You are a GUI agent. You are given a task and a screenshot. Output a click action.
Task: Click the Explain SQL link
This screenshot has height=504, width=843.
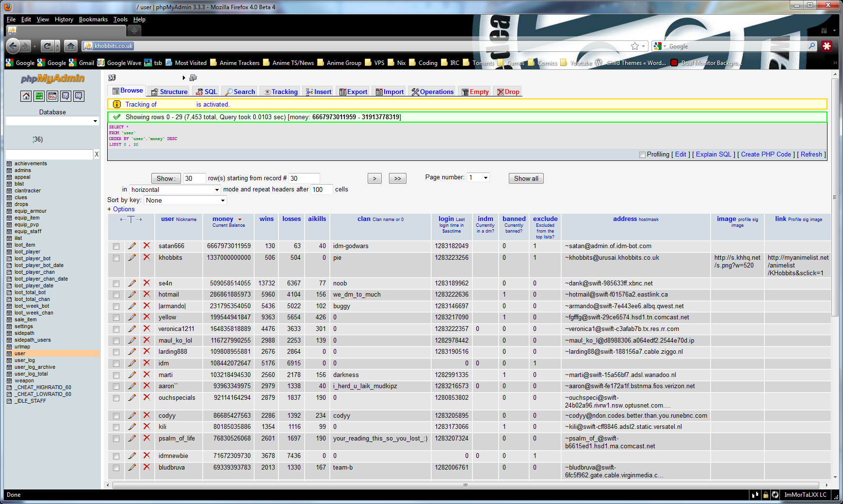[x=713, y=154]
